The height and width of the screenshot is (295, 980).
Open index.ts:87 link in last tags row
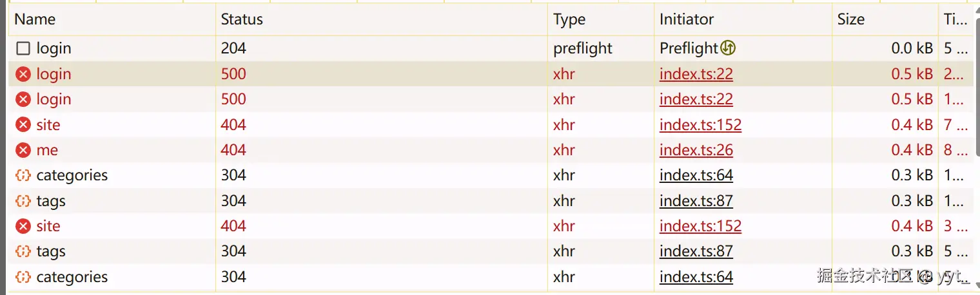[696, 251]
